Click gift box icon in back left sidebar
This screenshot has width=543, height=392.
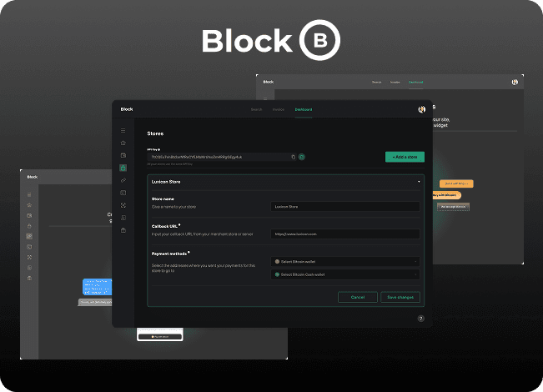pyautogui.click(x=29, y=278)
